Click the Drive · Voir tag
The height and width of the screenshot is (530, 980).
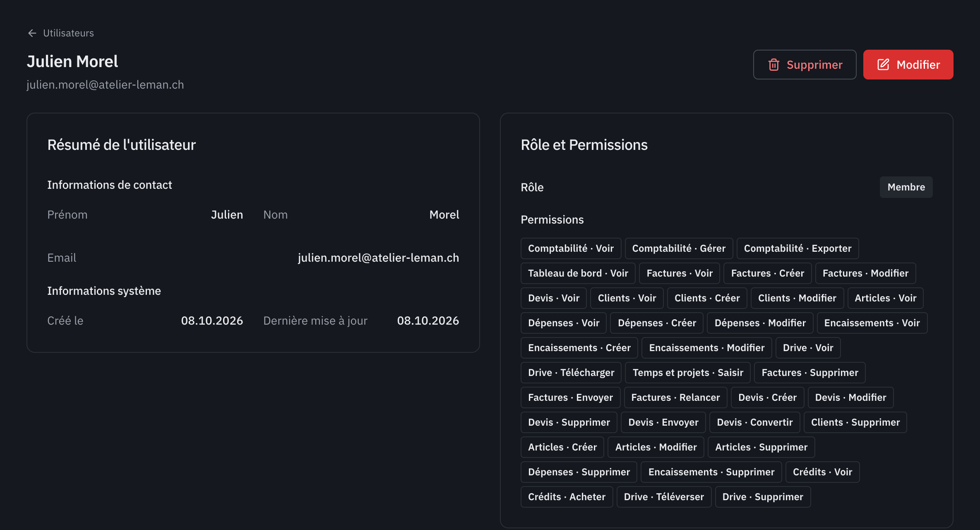[x=808, y=348]
